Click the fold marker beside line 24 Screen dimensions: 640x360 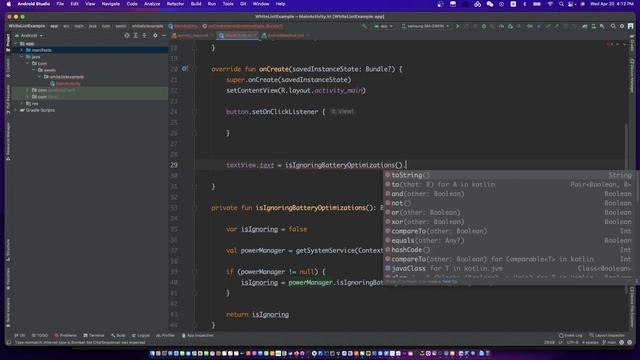195,111
